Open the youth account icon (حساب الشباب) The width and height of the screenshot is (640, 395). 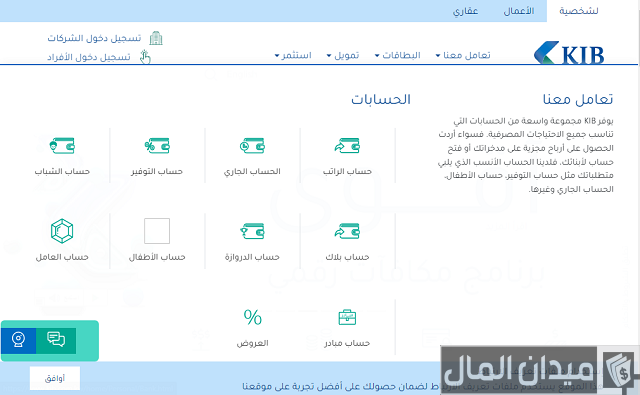click(x=62, y=146)
